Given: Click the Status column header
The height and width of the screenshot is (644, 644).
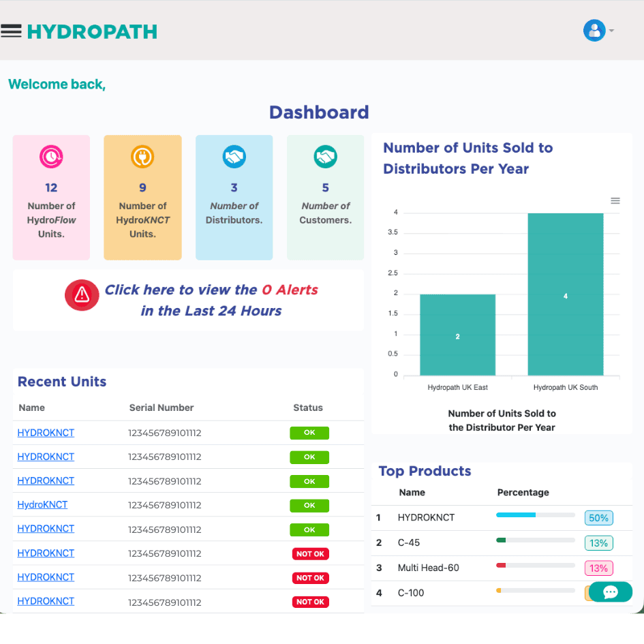Looking at the screenshot, I should click(x=308, y=408).
